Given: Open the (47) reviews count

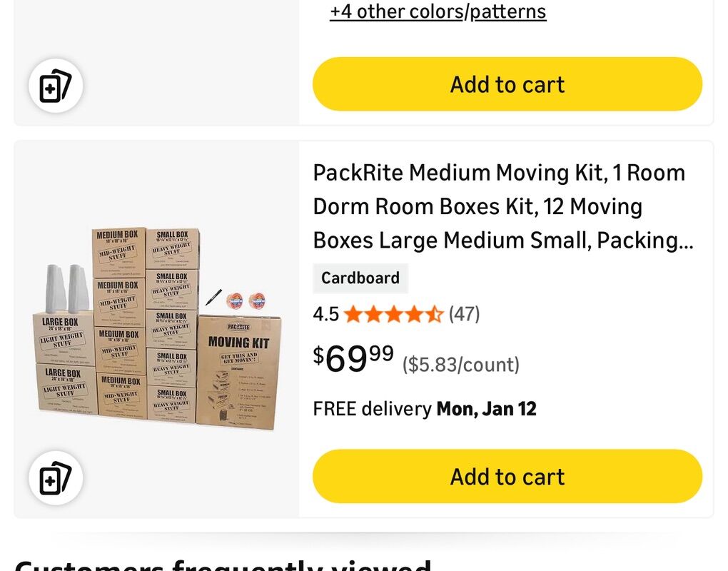Looking at the screenshot, I should [465, 313].
